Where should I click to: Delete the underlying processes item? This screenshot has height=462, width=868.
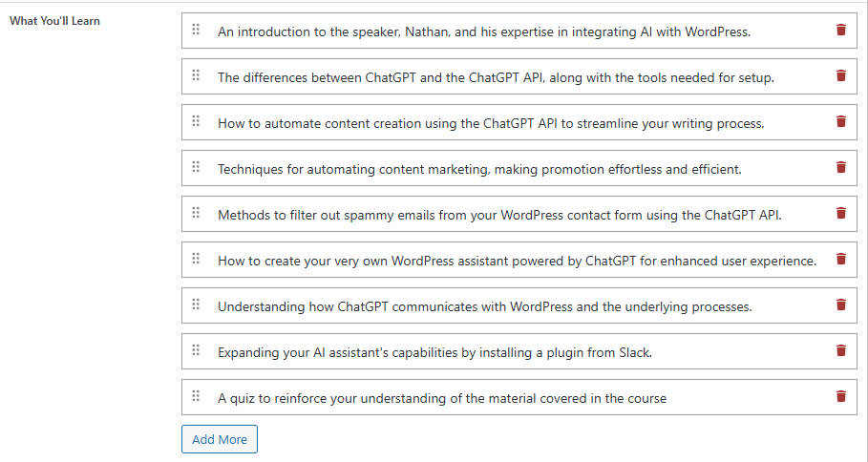point(841,304)
